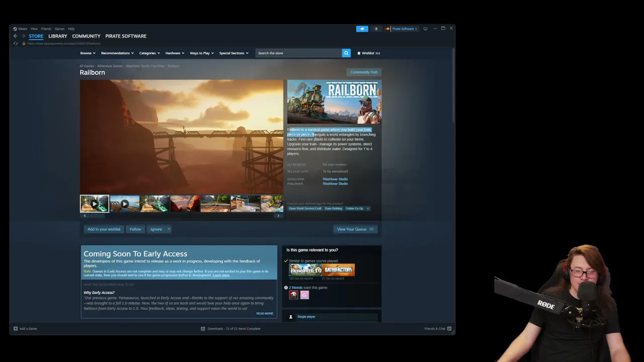The image size is (644, 362).
Task: Click the Friends & Chat icon
Action: click(x=449, y=329)
